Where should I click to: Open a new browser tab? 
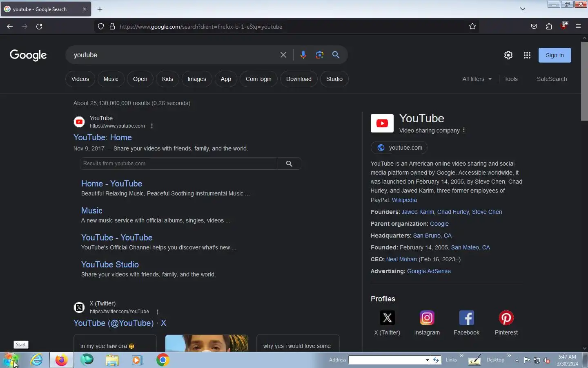(100, 9)
